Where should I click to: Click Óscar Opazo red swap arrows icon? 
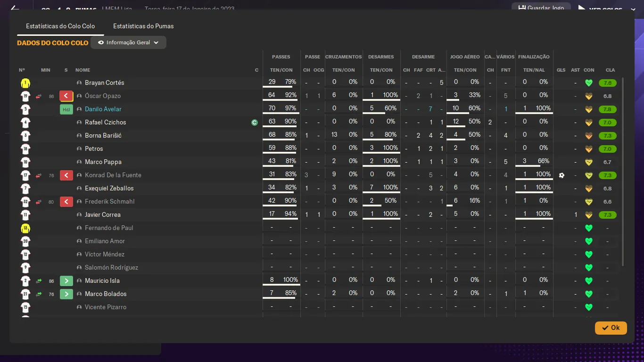coord(39,96)
